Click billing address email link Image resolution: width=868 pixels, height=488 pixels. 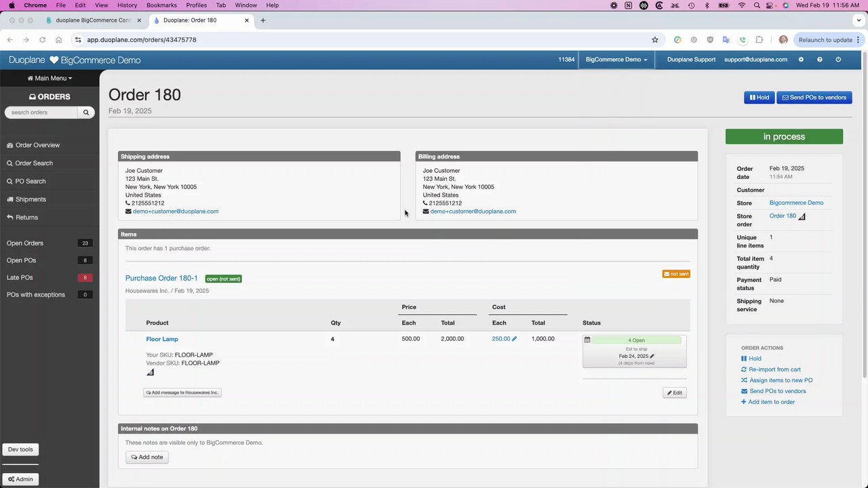click(x=473, y=211)
